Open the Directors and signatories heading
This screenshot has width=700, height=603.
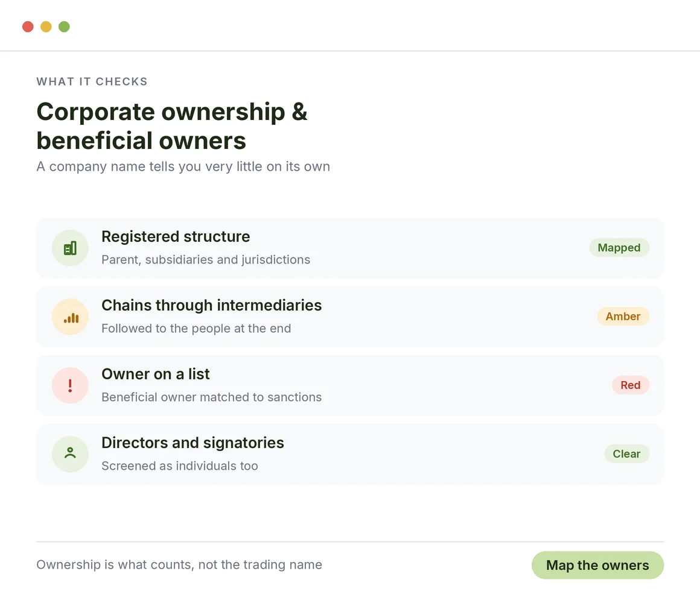point(192,443)
